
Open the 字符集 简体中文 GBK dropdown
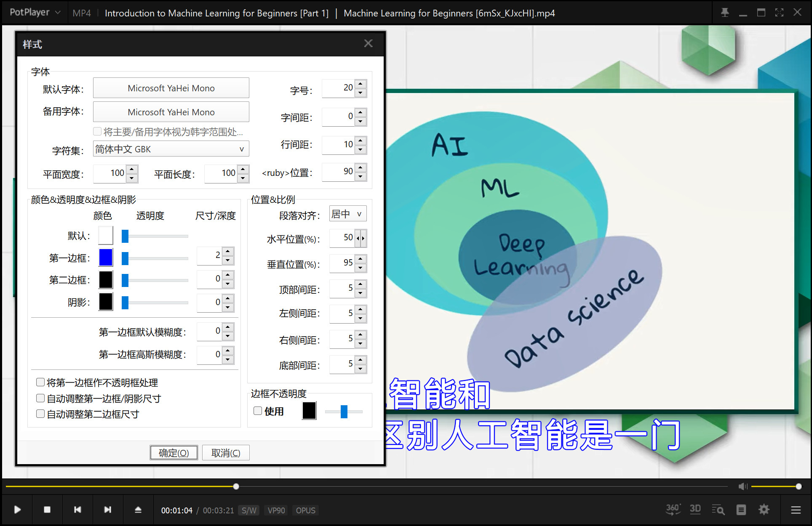point(171,149)
